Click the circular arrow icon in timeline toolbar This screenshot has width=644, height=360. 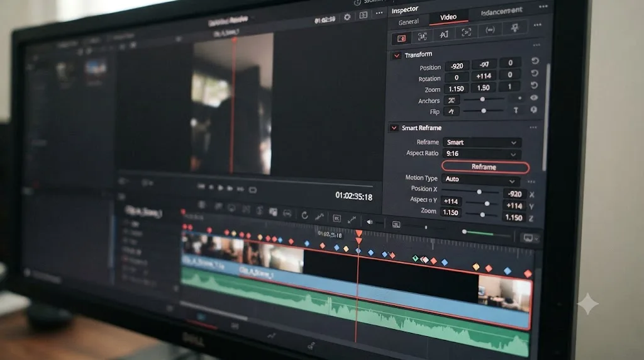pos(304,215)
